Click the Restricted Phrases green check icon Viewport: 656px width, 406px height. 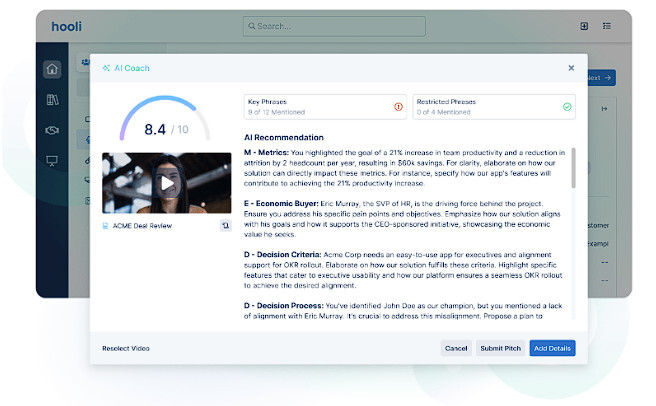(x=567, y=107)
